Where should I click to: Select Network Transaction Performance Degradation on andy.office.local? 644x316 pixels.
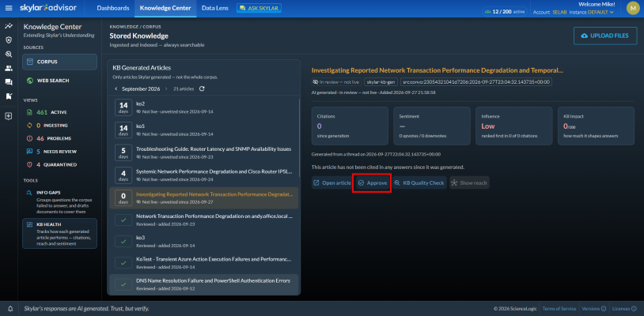(x=203, y=220)
